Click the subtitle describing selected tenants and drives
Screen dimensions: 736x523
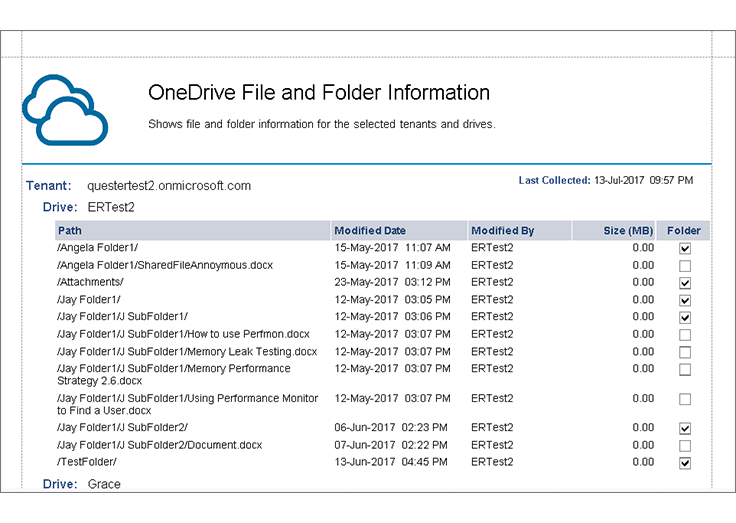(x=322, y=124)
